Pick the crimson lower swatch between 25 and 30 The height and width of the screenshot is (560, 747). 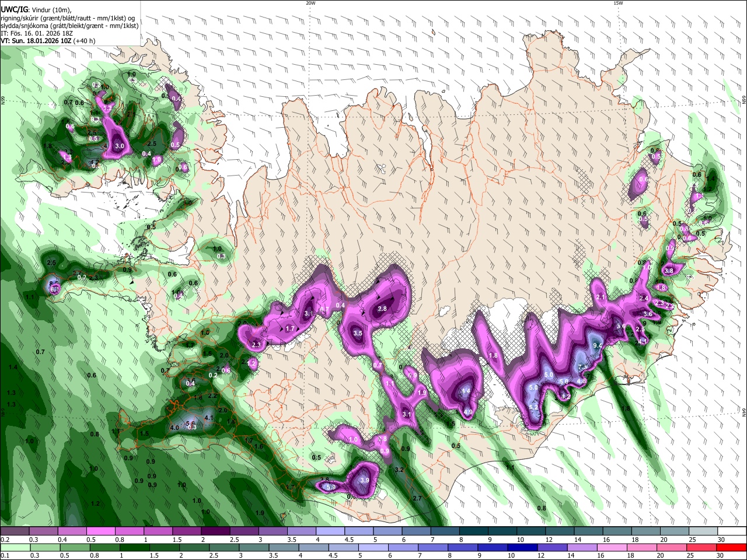coord(702,548)
